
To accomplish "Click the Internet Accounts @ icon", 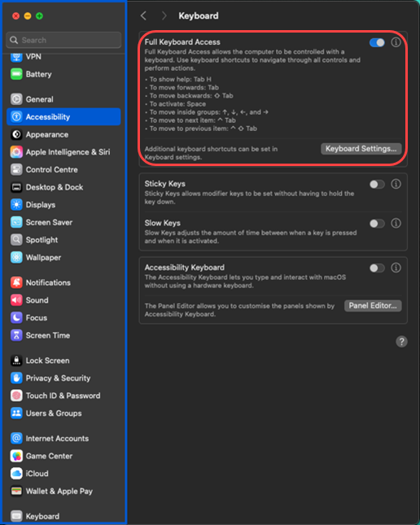I will [16, 438].
